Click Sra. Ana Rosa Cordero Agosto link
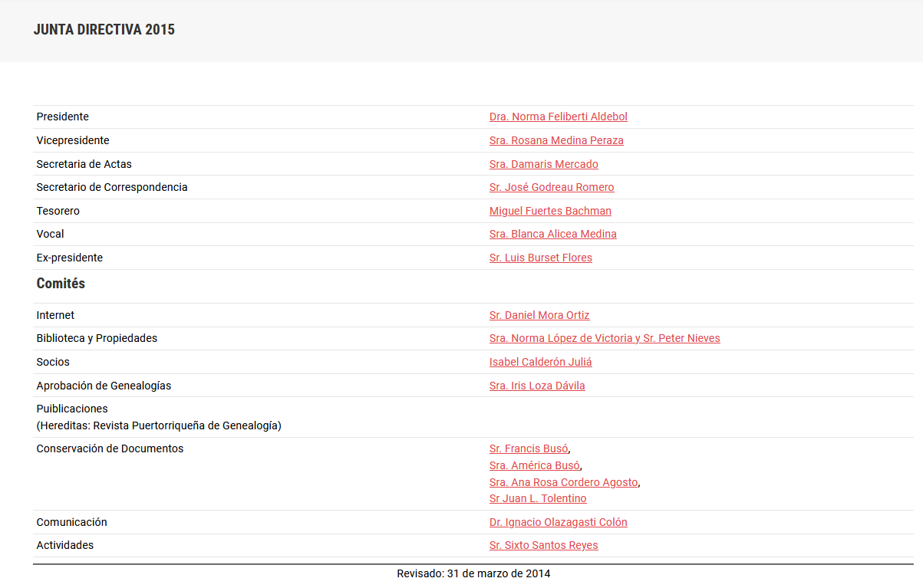The height and width of the screenshot is (588, 923). 563,482
